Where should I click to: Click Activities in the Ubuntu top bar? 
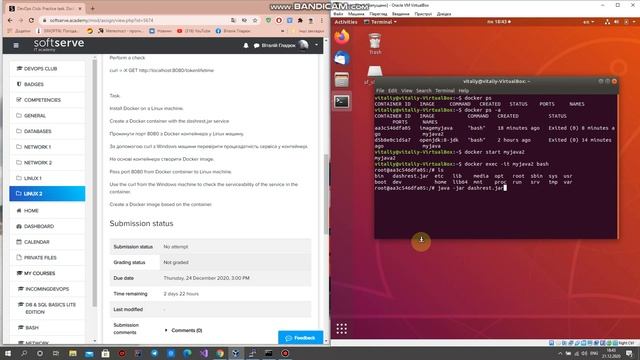(346, 22)
